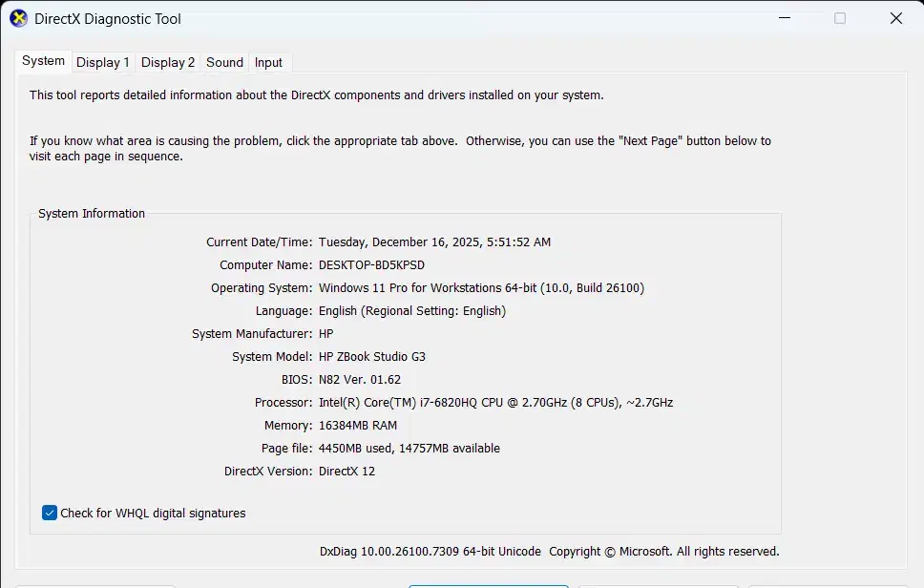The height and width of the screenshot is (588, 924).
Task: Click the Current Date/Time value
Action: point(434,242)
